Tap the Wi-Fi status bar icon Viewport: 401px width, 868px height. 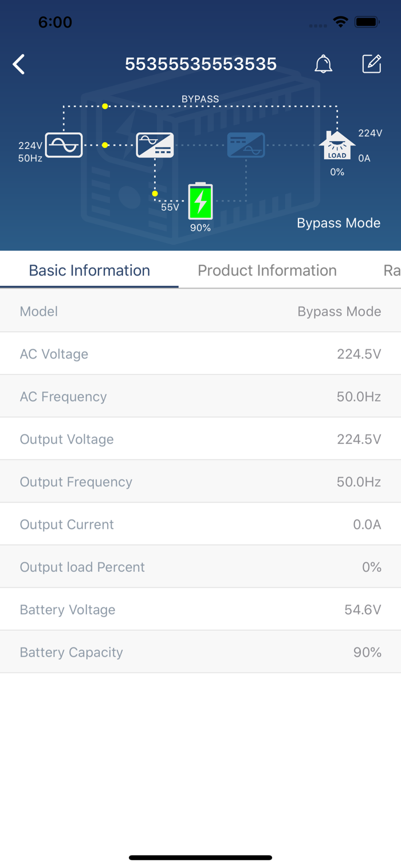point(341,22)
